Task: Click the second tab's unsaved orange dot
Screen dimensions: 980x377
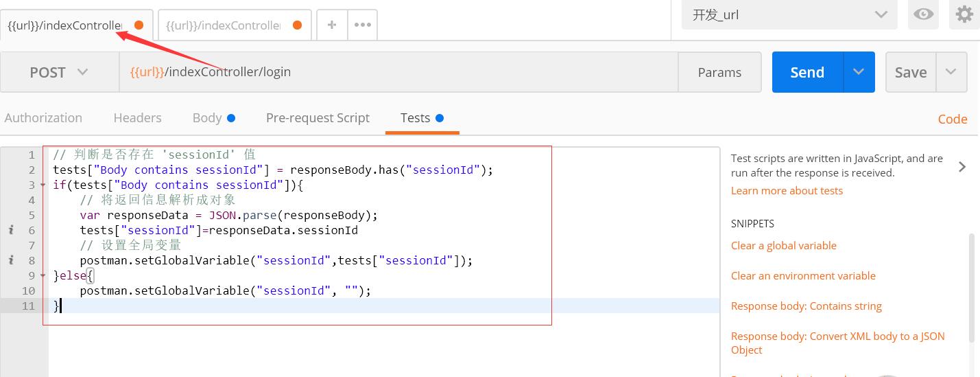Action: (297, 25)
